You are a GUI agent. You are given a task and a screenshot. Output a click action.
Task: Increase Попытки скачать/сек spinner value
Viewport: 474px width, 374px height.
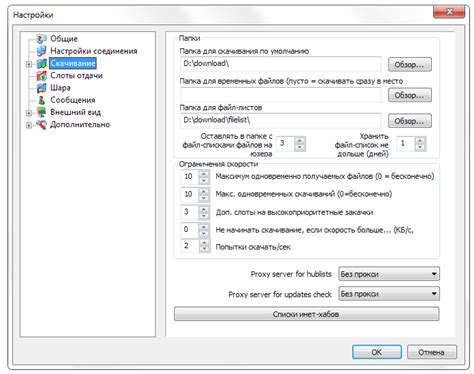[x=204, y=242]
